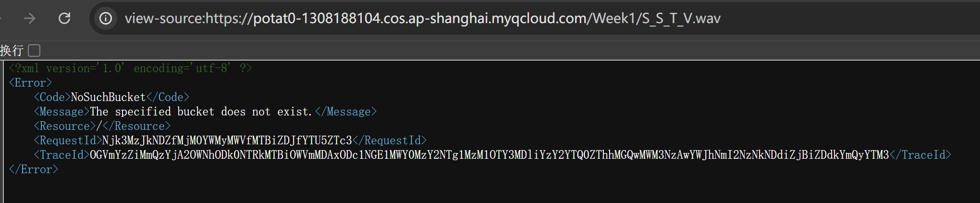
Task: Click the opening Resource tag
Action: pos(65,126)
